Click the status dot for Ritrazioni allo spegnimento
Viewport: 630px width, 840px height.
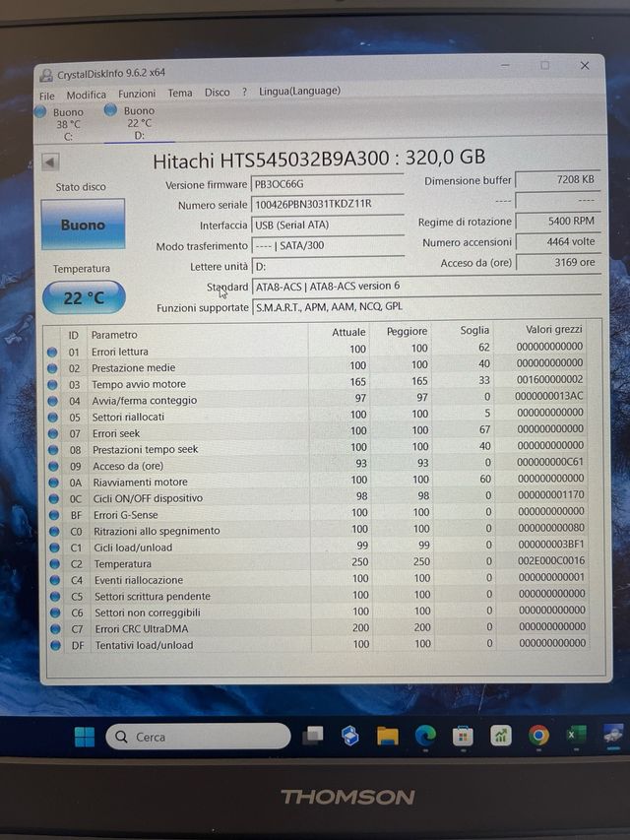tap(54, 532)
